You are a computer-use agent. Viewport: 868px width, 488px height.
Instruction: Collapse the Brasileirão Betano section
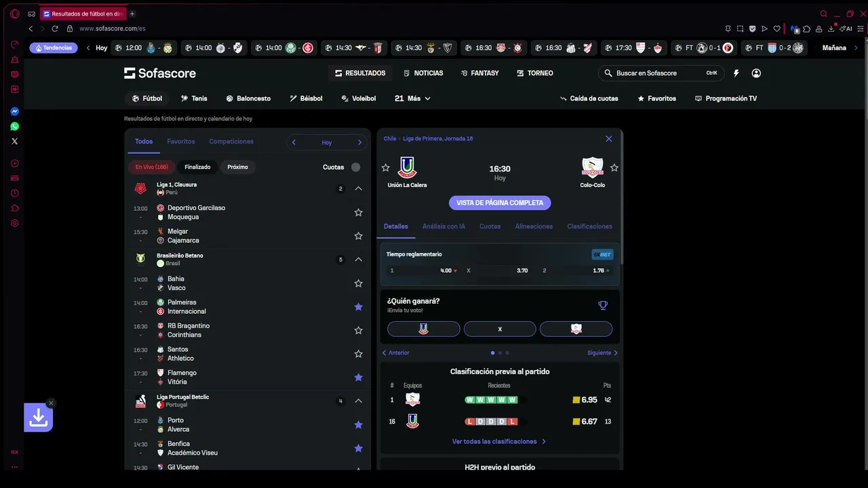(359, 260)
